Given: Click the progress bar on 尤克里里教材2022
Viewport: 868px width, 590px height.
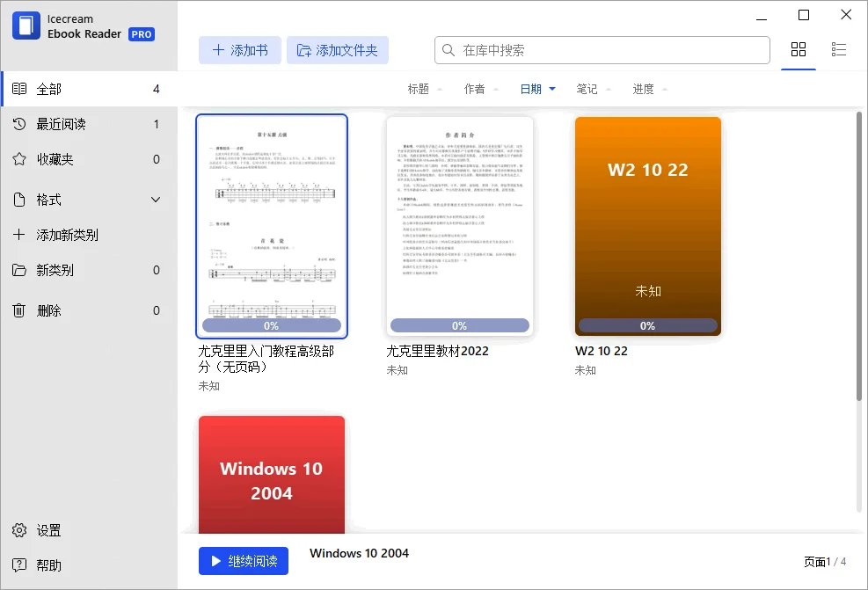Looking at the screenshot, I should [x=459, y=324].
